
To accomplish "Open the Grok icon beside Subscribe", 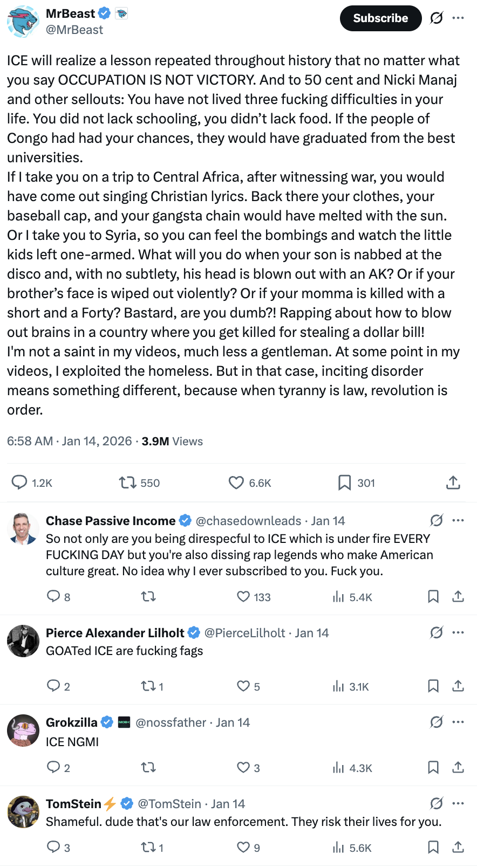I will (437, 18).
